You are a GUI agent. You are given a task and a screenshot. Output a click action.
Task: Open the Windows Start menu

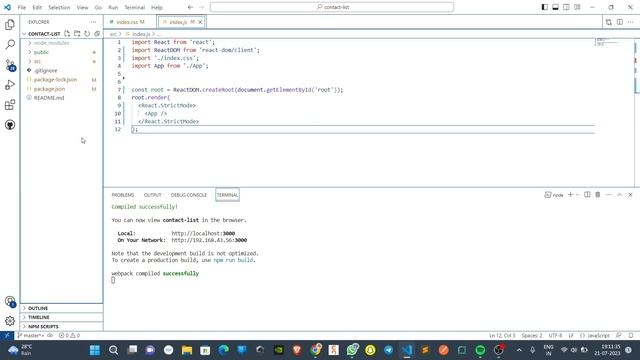95,350
